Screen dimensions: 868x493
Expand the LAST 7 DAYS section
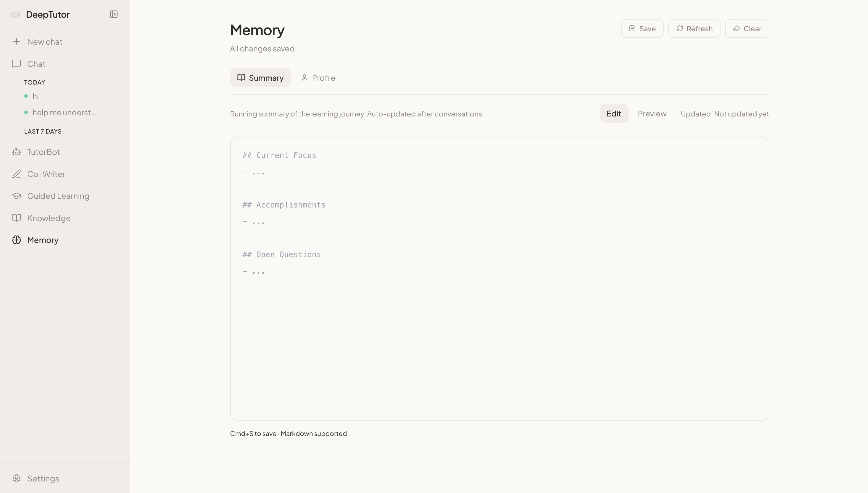click(43, 131)
